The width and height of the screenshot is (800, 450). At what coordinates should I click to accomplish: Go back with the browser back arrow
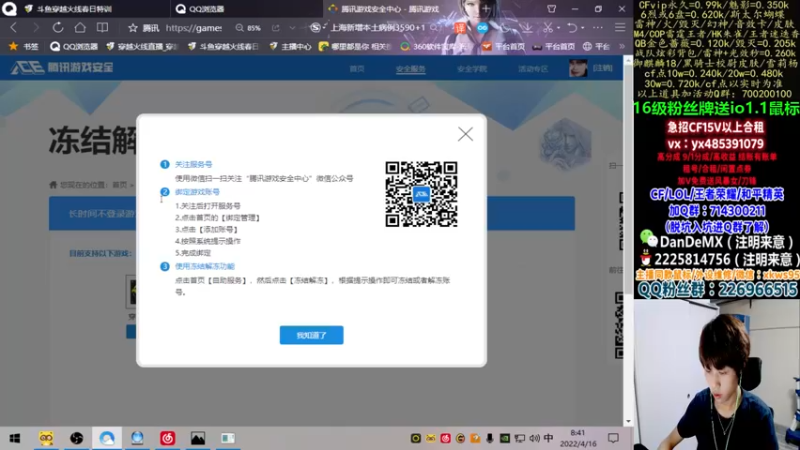point(14,28)
